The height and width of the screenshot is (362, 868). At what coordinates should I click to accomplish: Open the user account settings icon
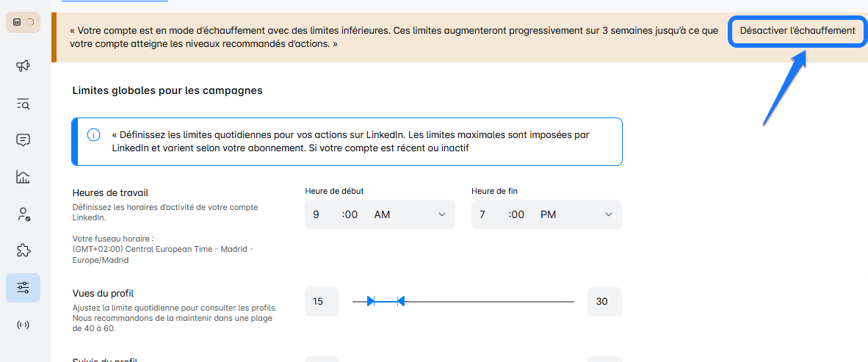[x=23, y=214]
